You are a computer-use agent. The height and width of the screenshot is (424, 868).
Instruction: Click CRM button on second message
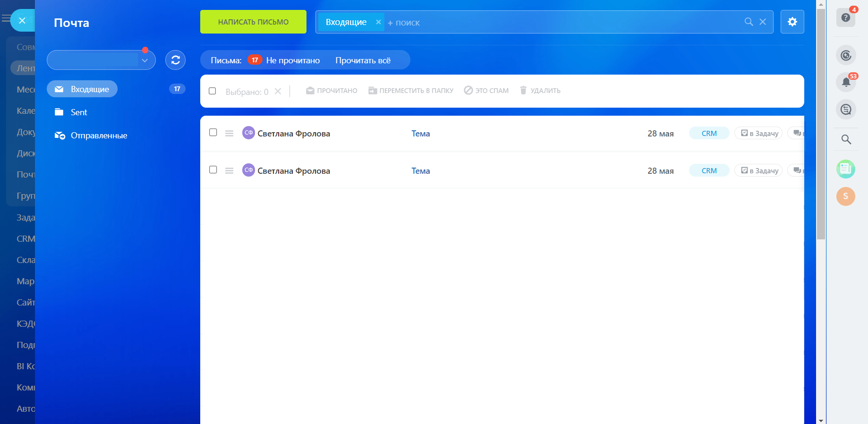pos(709,170)
